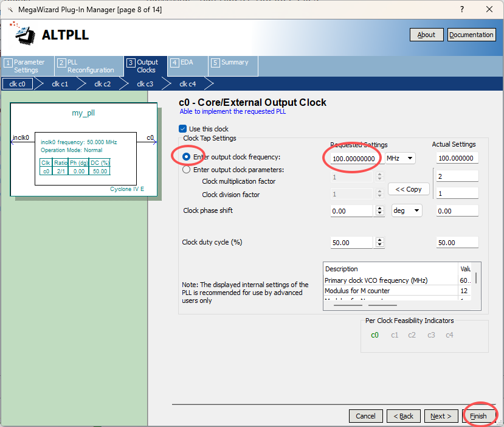
Task: Decrease clock phase shift with down arrow
Action: coord(379,213)
